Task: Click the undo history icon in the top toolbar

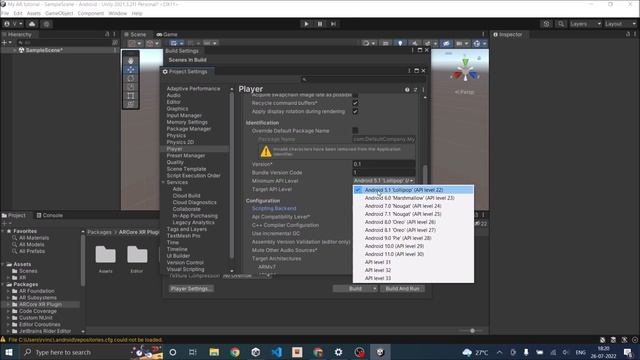Action: (547, 24)
